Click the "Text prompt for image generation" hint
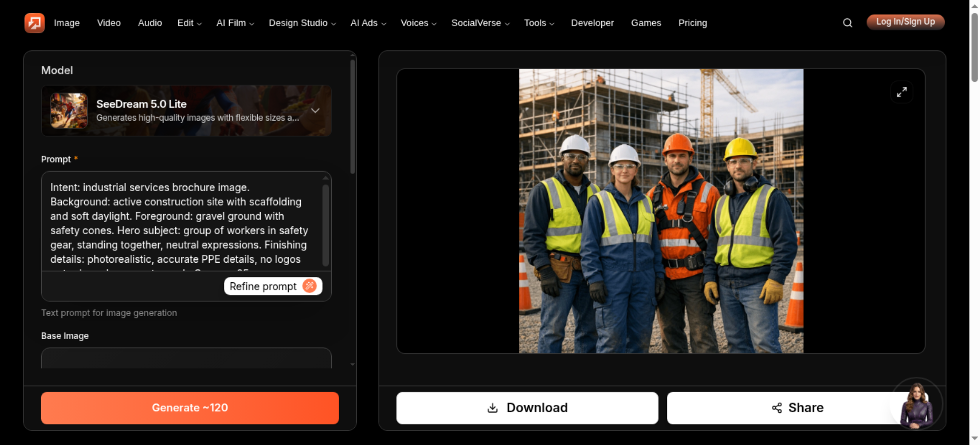Screen dimensions: 980x445 click(x=109, y=313)
